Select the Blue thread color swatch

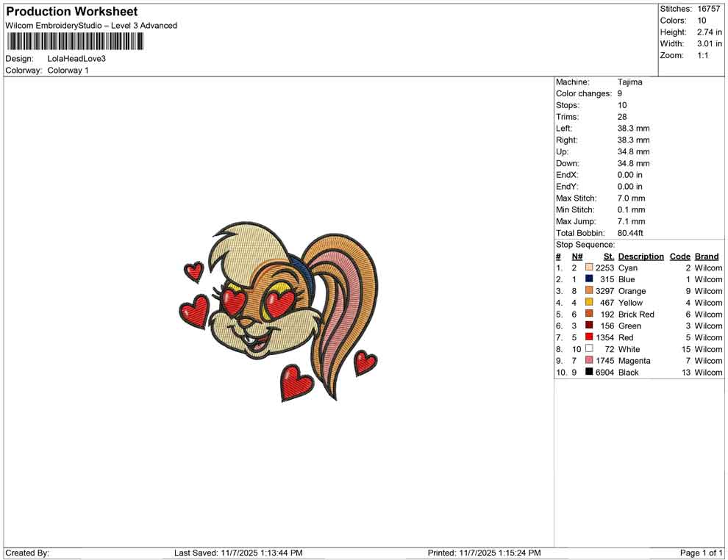pyautogui.click(x=589, y=279)
